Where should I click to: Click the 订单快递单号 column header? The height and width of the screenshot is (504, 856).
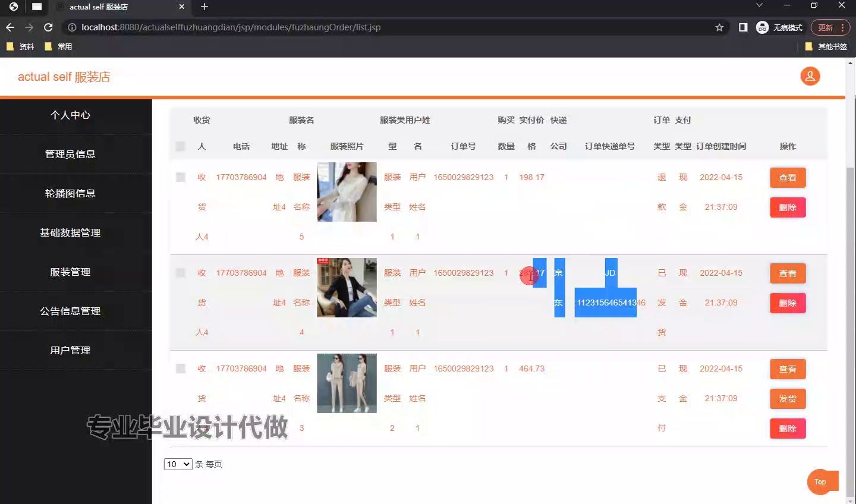tap(610, 146)
